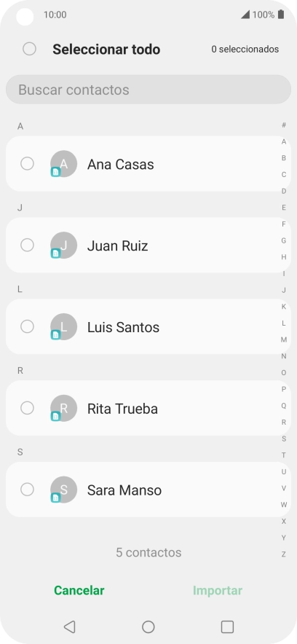The height and width of the screenshot is (644, 297).
Task: Jump to letter M in alphabet index
Action: (x=284, y=339)
